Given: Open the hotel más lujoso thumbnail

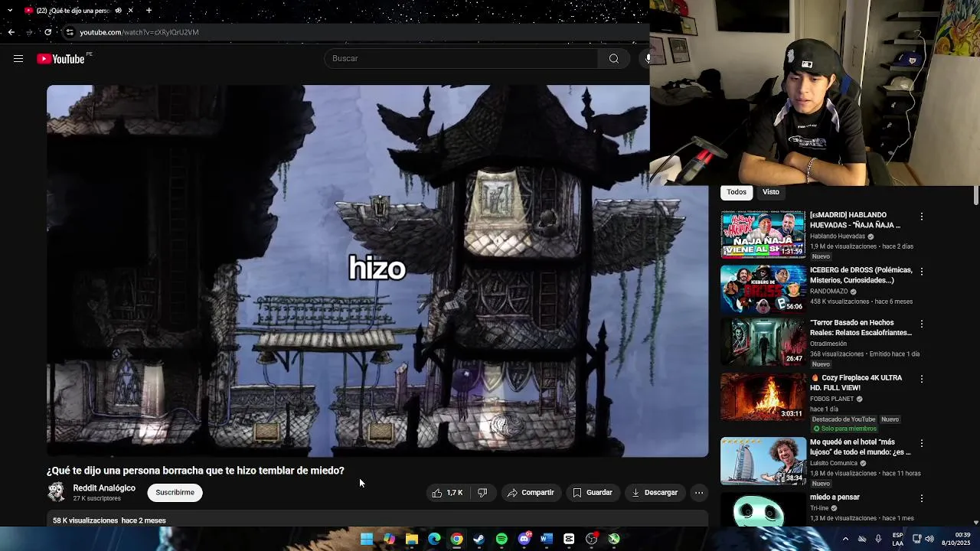Looking at the screenshot, I should [x=763, y=461].
